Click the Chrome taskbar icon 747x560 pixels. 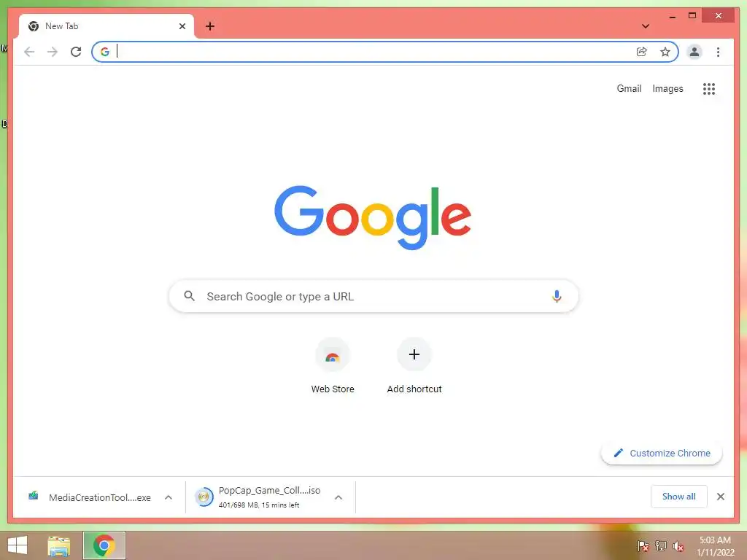(104, 545)
